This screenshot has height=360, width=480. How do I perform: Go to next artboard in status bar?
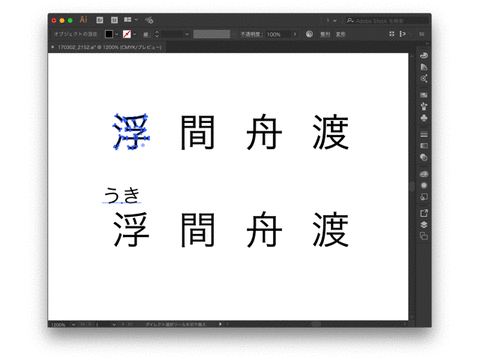coord(123,324)
